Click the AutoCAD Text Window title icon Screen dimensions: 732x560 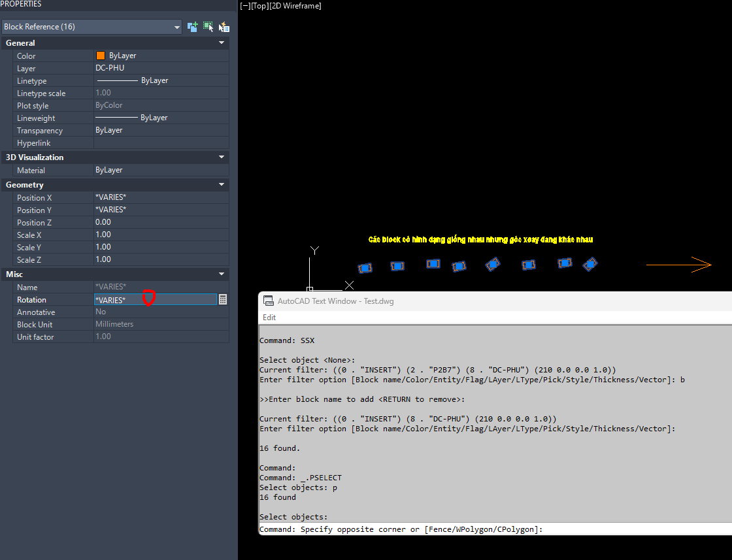click(268, 301)
